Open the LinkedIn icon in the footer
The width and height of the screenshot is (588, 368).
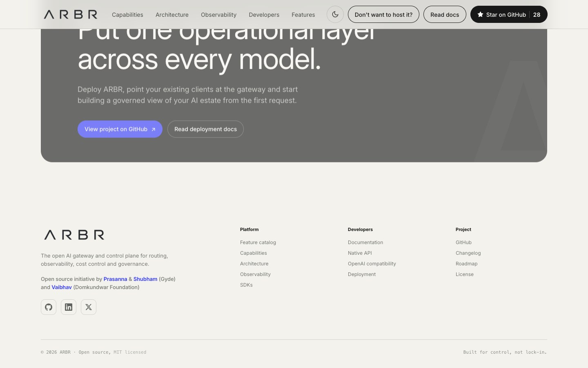coord(69,307)
